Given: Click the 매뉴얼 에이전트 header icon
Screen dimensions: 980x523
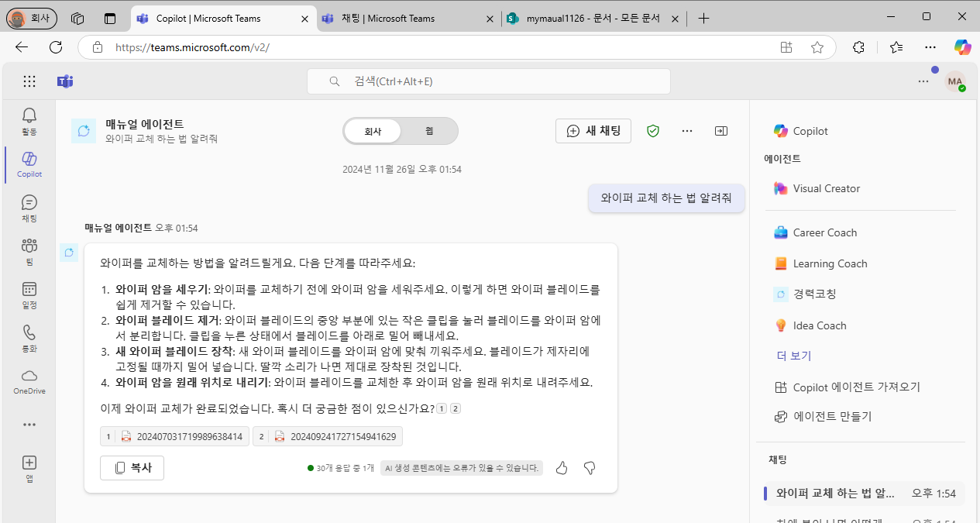Looking at the screenshot, I should [x=84, y=131].
